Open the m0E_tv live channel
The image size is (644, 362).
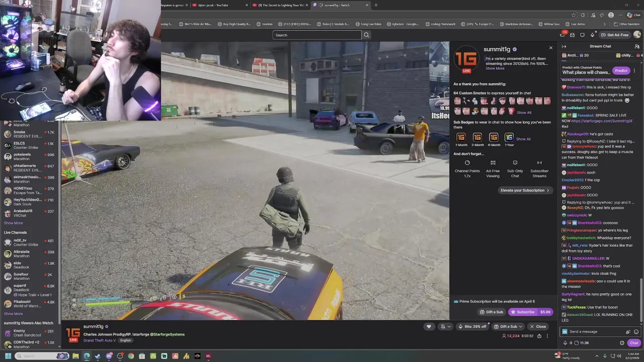pos(29,242)
